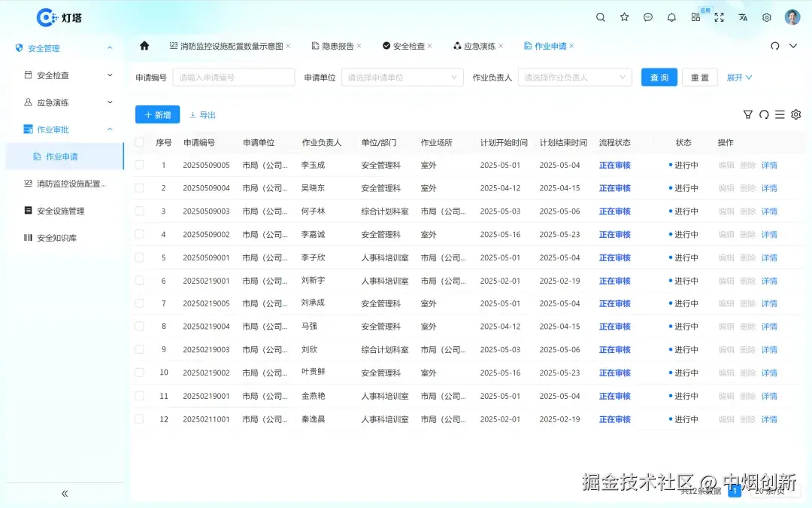Open the 申请单位 dropdown
This screenshot has width=812, height=508.
click(x=401, y=77)
